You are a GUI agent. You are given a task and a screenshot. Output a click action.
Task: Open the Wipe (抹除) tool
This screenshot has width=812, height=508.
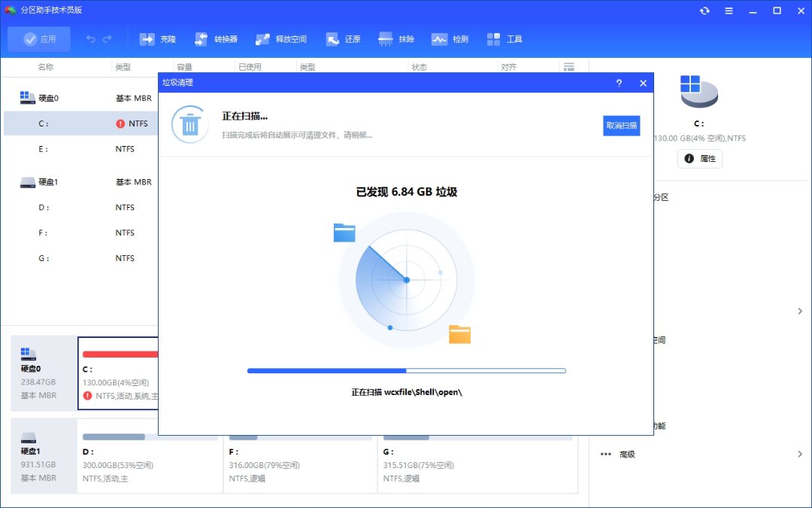click(396, 39)
